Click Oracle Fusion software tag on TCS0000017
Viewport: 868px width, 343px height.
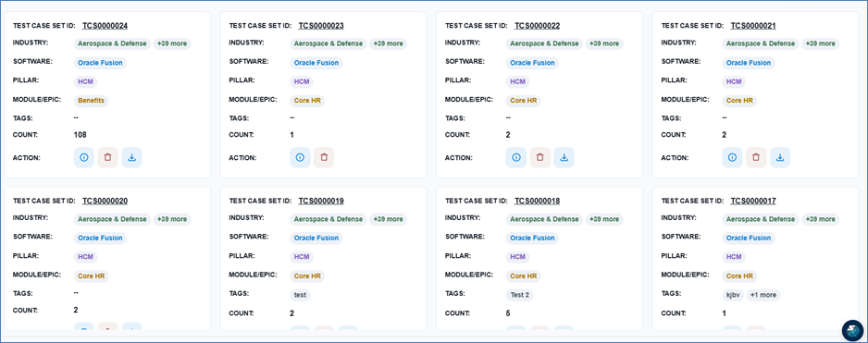[x=749, y=238]
